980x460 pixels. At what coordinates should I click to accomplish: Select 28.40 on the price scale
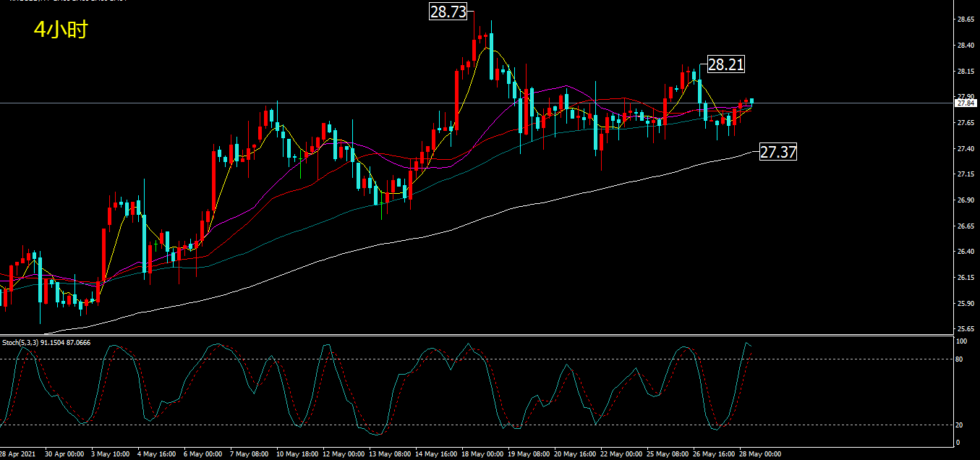[x=964, y=46]
